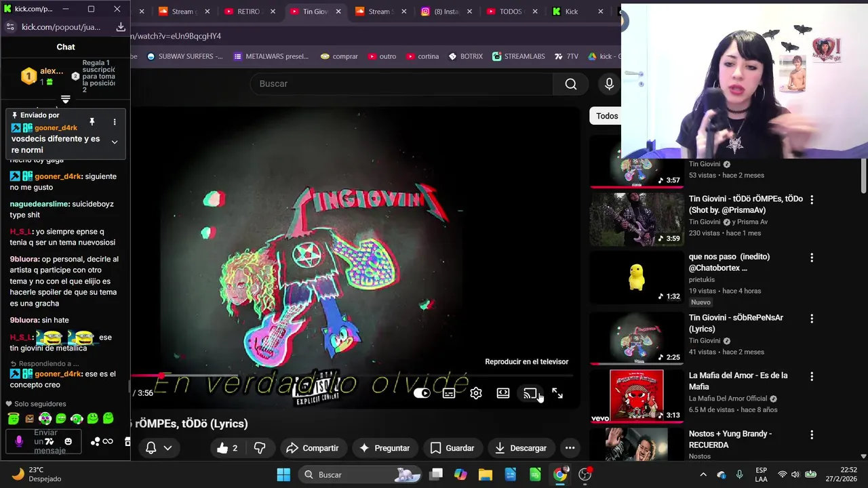Open Windows Start menu
The height and width of the screenshot is (488, 868).
(x=283, y=474)
